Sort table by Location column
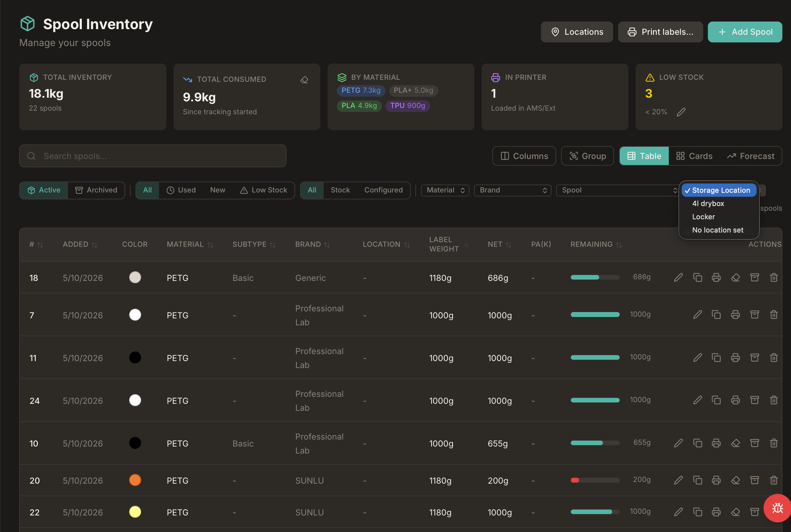 coord(386,244)
